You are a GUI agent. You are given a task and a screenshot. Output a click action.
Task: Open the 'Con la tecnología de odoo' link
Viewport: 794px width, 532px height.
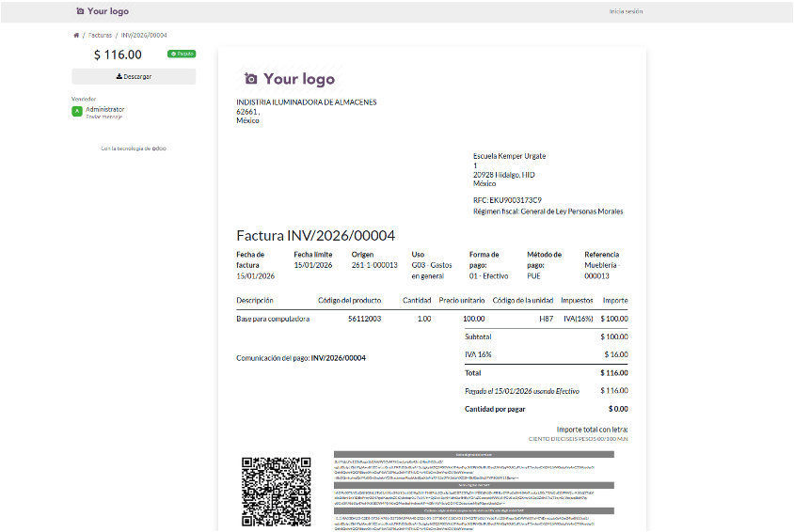coord(134,149)
